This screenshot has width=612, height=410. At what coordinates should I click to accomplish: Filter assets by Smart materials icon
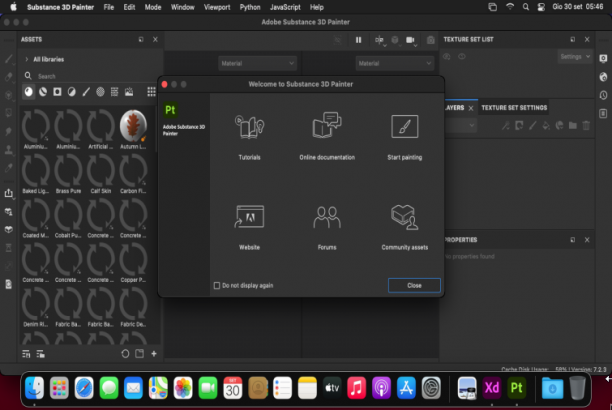coord(43,92)
